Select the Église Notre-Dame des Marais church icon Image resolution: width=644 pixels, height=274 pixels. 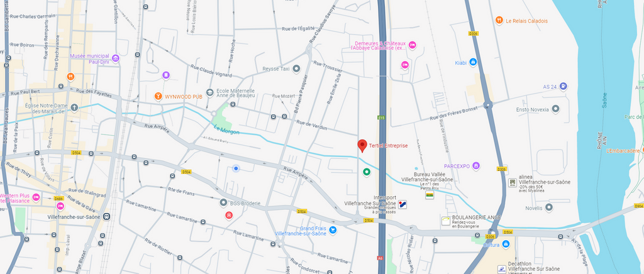(x=74, y=108)
